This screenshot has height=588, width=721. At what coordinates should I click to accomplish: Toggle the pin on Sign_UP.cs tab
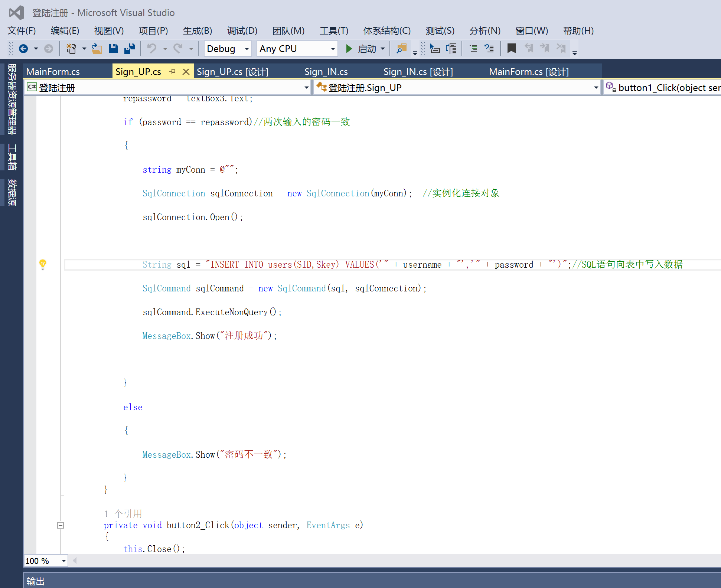tap(173, 71)
